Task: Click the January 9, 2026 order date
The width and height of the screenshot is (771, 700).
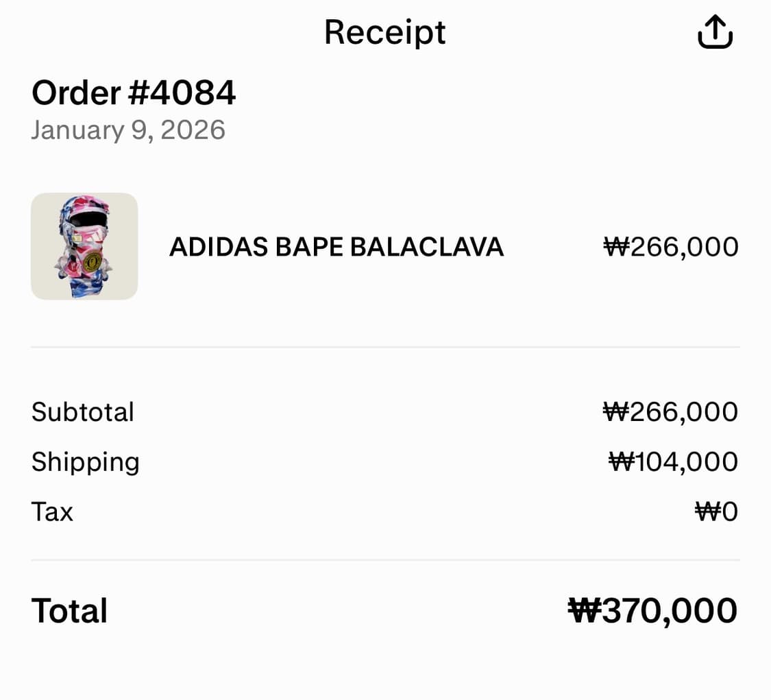Action: point(128,130)
